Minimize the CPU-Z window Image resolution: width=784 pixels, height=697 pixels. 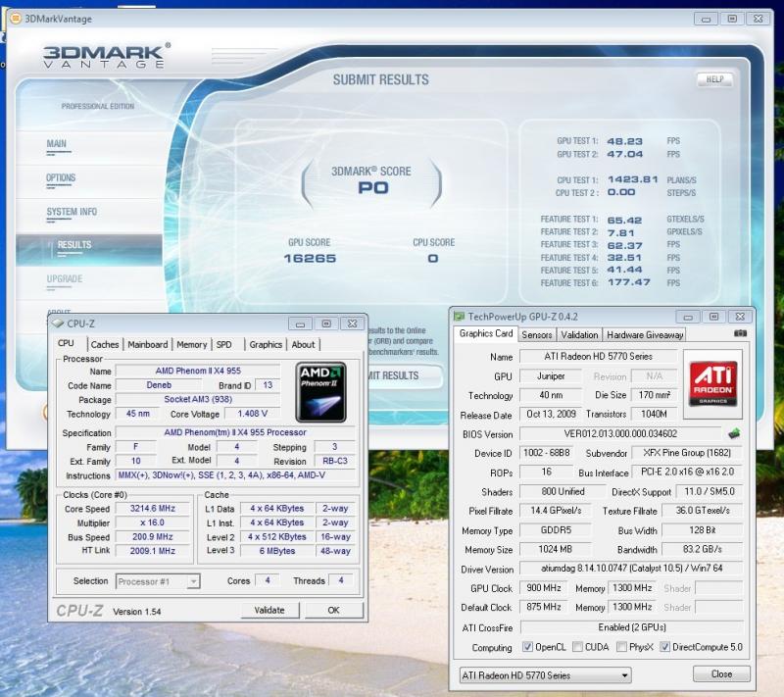[x=300, y=324]
